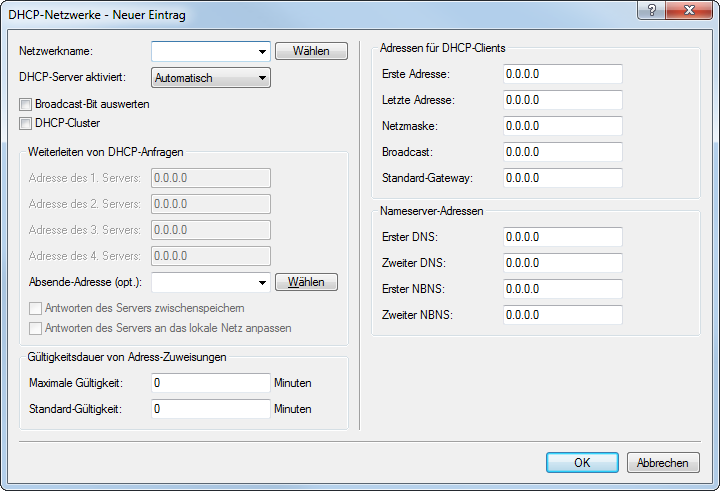720x491 pixels.
Task: Click Wählen button next to Netzwerkname
Action: [311, 51]
